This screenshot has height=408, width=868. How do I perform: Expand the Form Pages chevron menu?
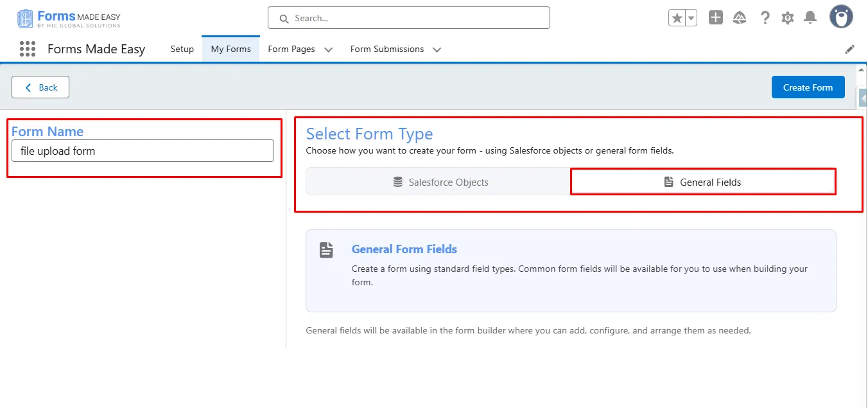coord(328,49)
